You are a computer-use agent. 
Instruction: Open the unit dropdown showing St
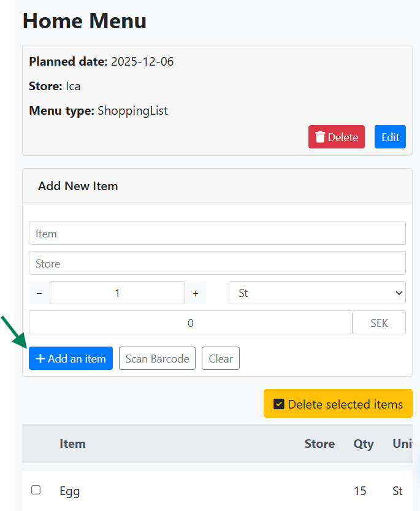[317, 293]
